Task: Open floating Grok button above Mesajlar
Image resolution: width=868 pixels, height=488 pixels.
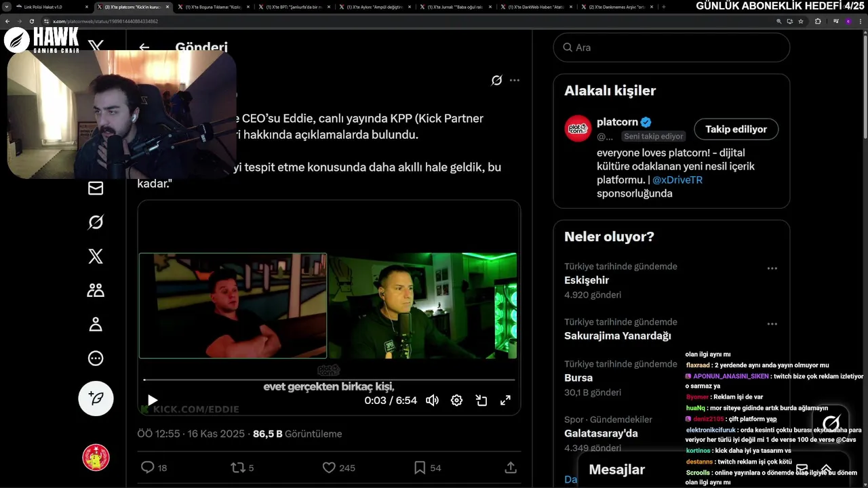Action: (x=831, y=422)
